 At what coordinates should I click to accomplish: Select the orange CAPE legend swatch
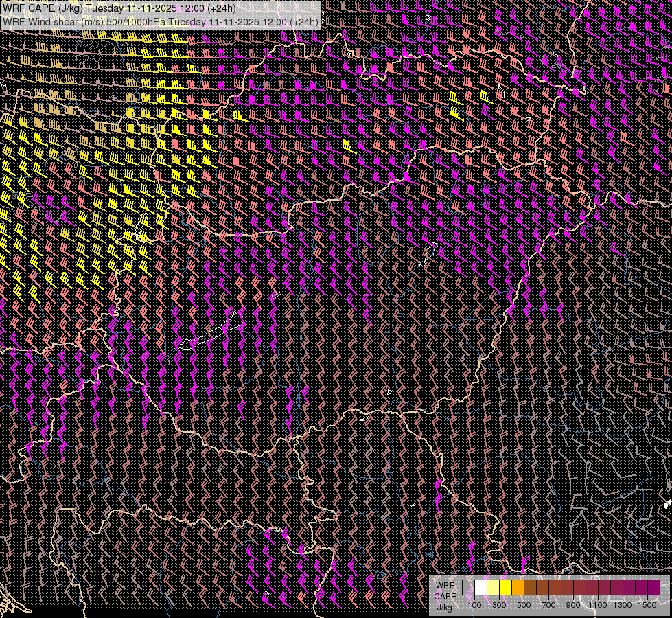(518, 587)
